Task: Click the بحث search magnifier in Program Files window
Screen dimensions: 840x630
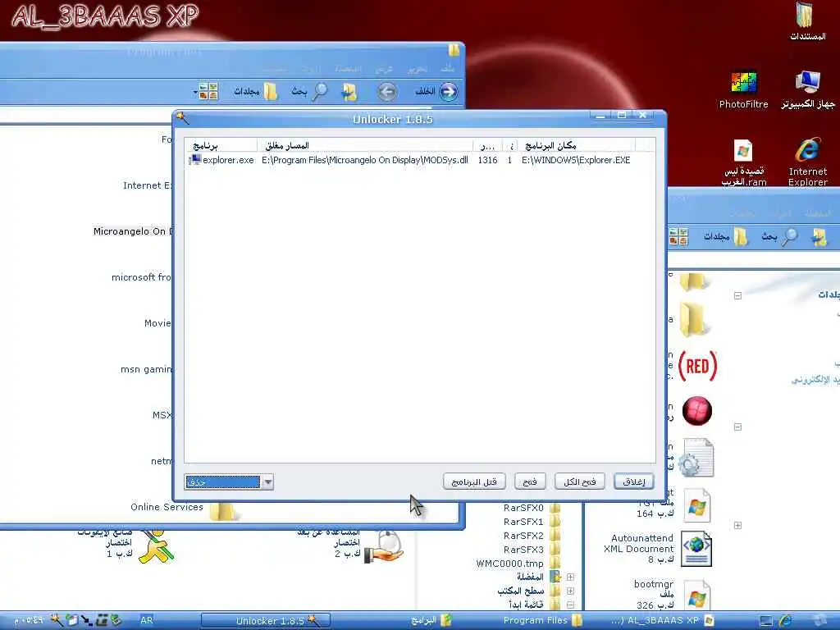Action: [x=319, y=92]
